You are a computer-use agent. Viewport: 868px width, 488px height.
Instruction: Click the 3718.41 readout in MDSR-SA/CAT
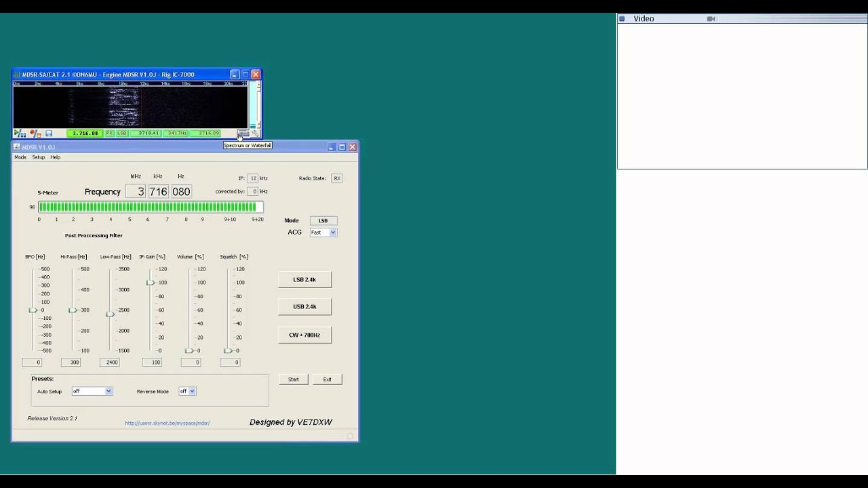tap(145, 134)
